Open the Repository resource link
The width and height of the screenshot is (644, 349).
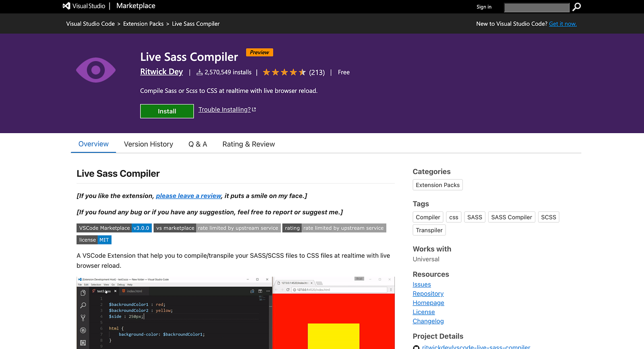tap(428, 294)
